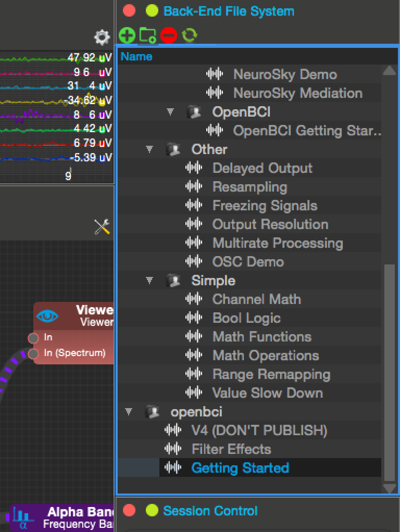400x532 pixels.
Task: Collapse the lowercase openbci folder triangle
Action: pos(128,411)
